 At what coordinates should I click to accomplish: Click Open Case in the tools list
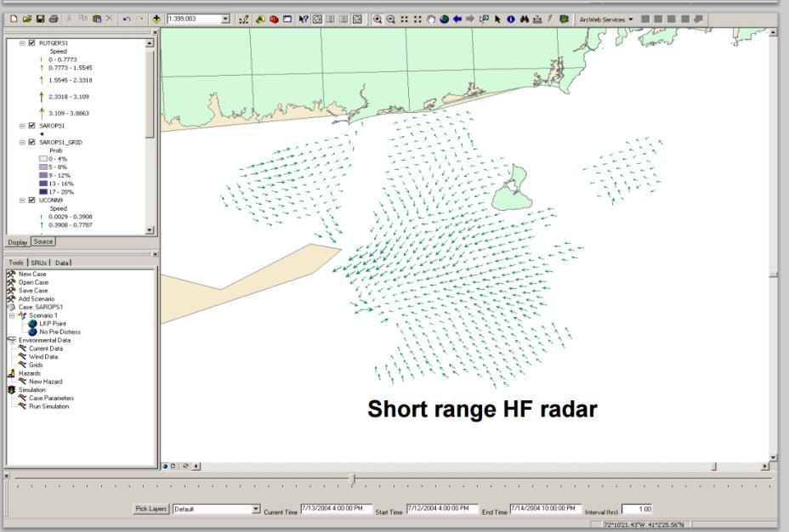click(33, 282)
